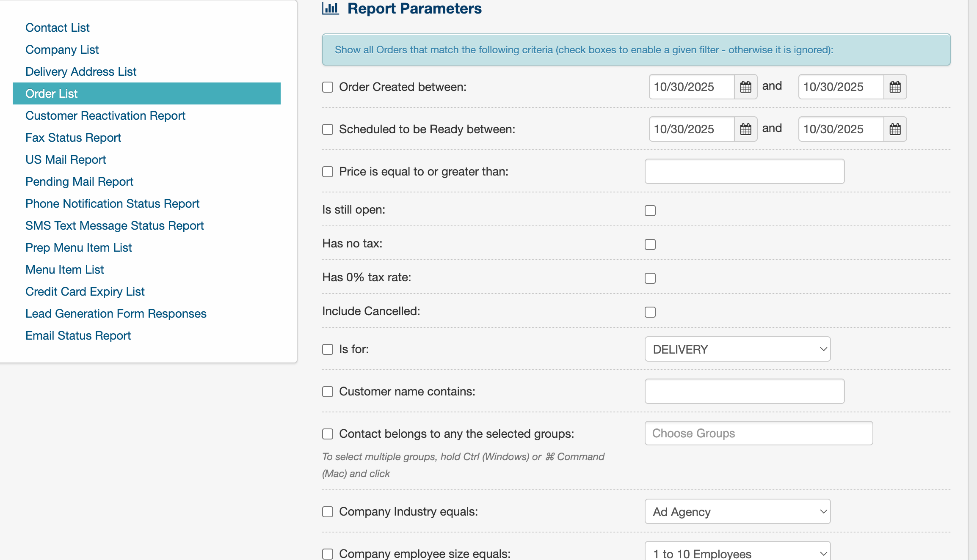Focus the price minimum value field
The width and height of the screenshot is (977, 560).
coord(744,172)
